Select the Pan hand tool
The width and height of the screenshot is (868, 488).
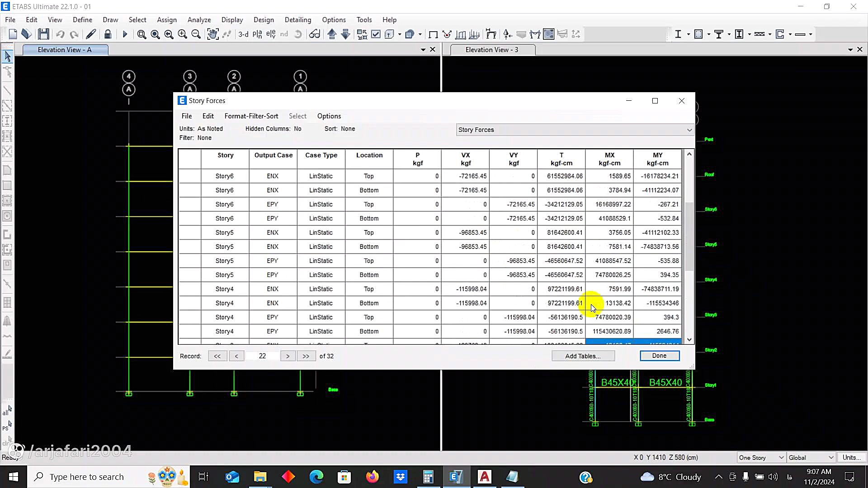pyautogui.click(x=212, y=34)
